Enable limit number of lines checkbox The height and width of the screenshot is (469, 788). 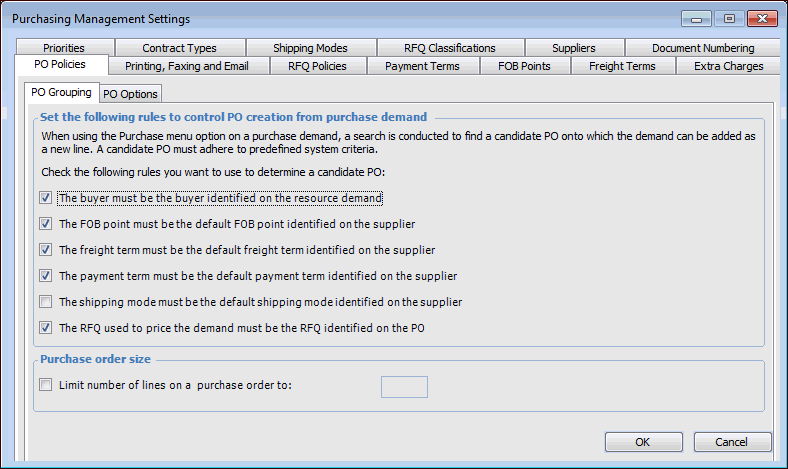[x=45, y=386]
